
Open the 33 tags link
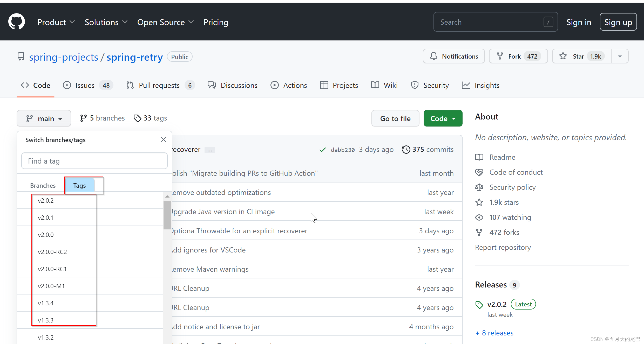[150, 118]
